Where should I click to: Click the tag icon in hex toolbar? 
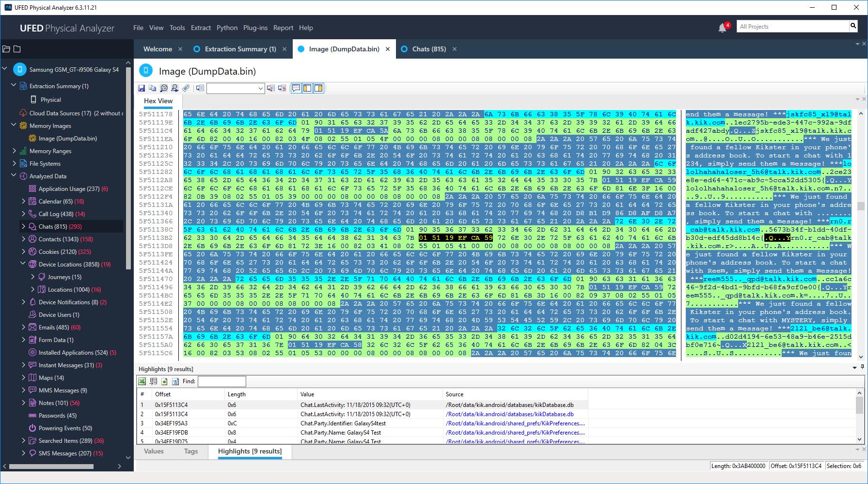coord(186,88)
